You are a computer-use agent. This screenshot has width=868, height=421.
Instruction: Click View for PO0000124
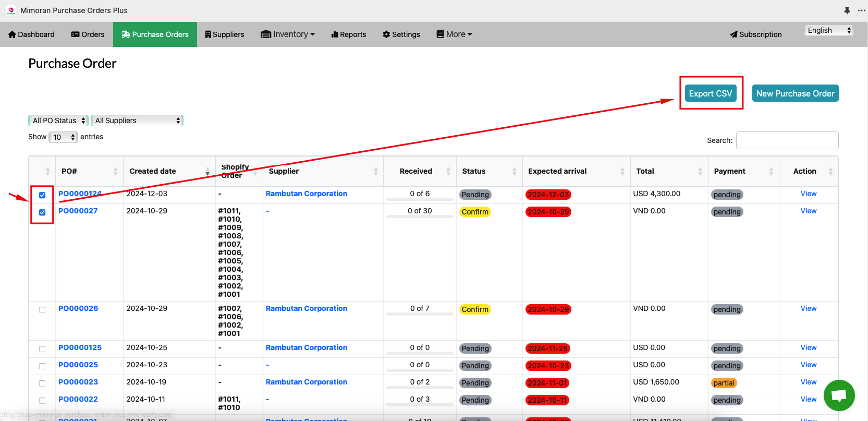pyautogui.click(x=809, y=194)
